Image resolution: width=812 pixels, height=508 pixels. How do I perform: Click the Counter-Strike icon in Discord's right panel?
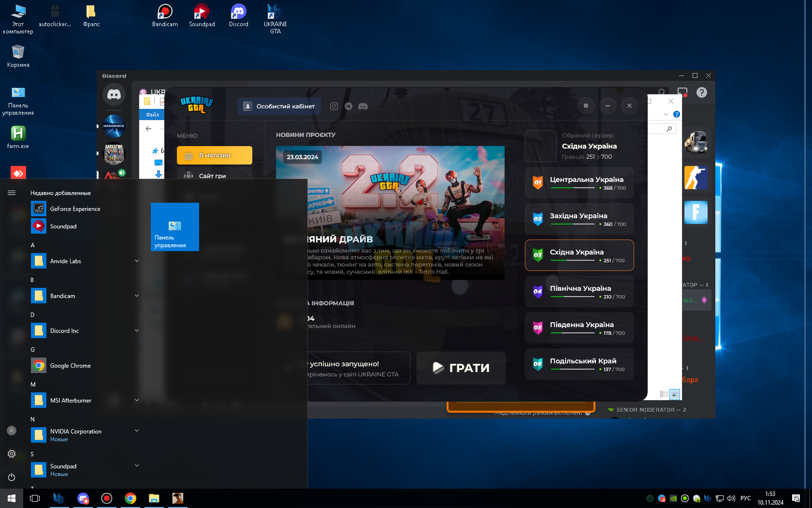tap(696, 178)
